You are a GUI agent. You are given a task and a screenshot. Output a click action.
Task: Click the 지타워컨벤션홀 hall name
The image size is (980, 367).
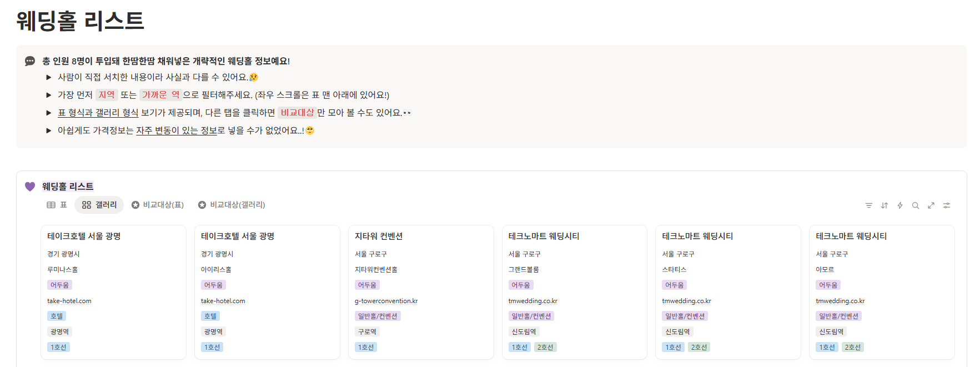pos(376,269)
